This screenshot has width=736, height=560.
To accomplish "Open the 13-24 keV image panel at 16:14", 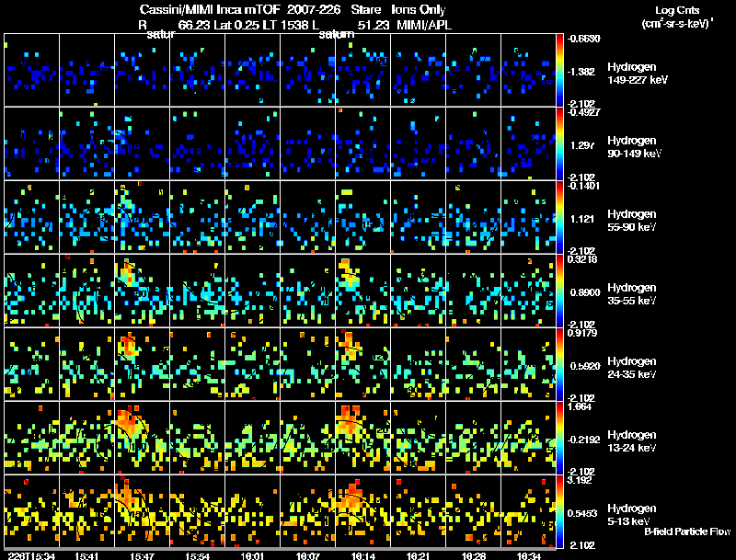I will coord(362,438).
